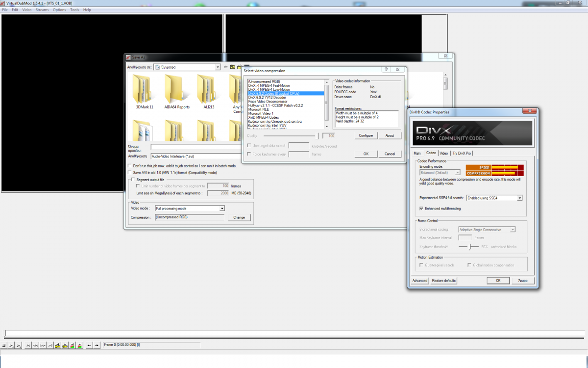
Task: Click the Keyframe threshold slider
Action: (x=469, y=247)
